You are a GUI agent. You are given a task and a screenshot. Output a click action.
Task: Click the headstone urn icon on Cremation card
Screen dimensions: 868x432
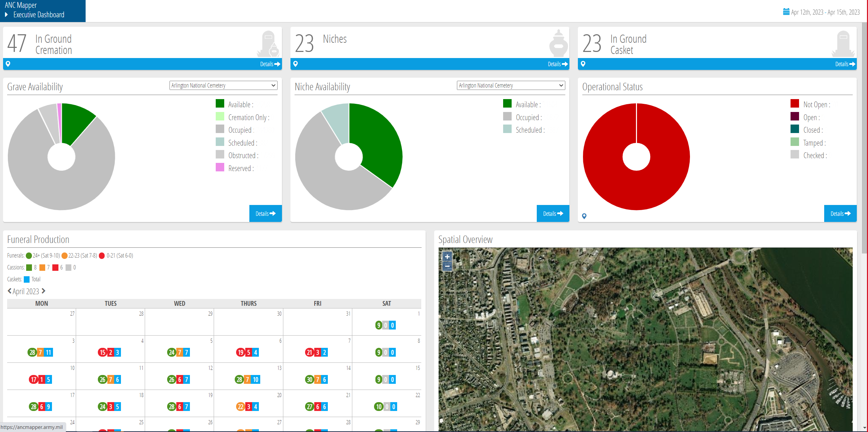[268, 44]
